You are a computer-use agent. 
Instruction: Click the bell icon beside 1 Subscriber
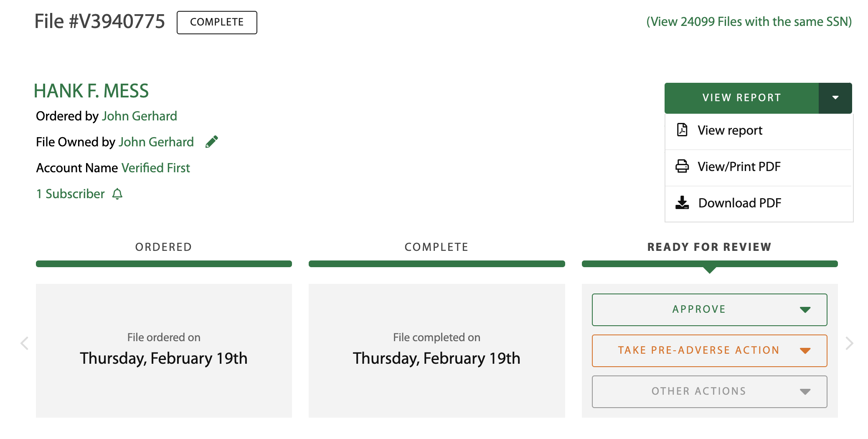coord(117,194)
